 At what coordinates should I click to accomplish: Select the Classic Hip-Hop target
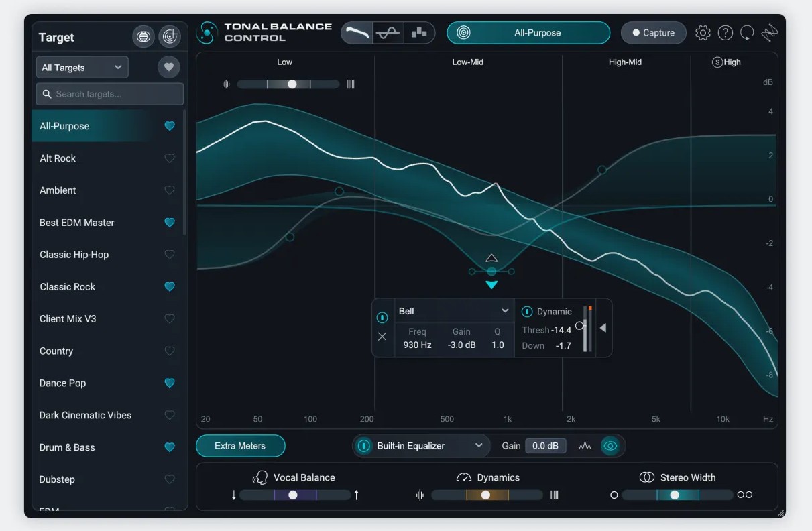click(x=74, y=255)
